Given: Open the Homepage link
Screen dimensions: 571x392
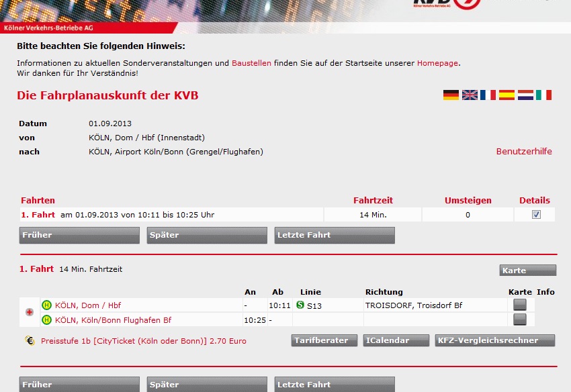Looking at the screenshot, I should (437, 63).
